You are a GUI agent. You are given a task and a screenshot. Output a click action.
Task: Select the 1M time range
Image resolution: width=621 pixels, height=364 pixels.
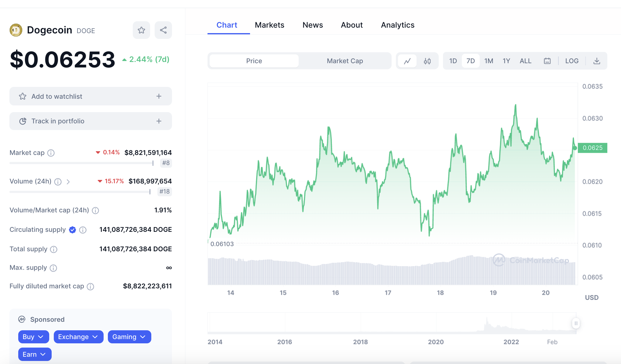[x=489, y=61]
